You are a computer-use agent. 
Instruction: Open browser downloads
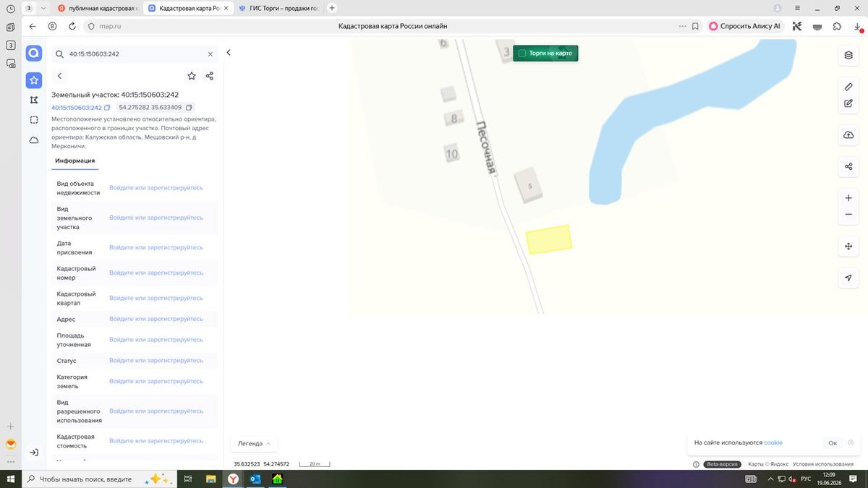tap(858, 26)
